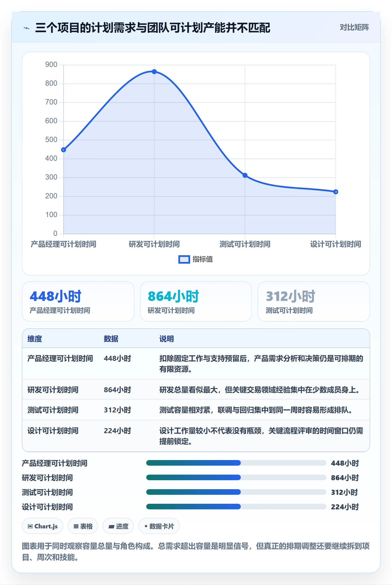Click the description starting 研发总量看似最大
This screenshot has height=585, width=392.
260,390
